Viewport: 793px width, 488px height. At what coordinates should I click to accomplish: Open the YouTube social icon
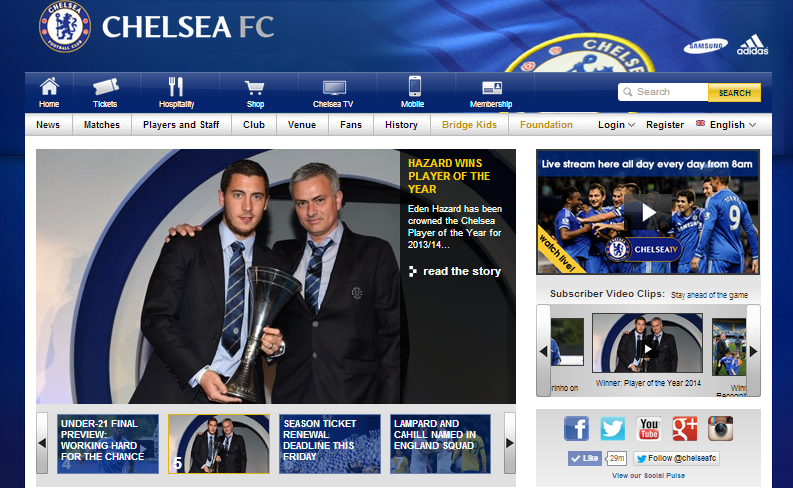click(x=649, y=429)
